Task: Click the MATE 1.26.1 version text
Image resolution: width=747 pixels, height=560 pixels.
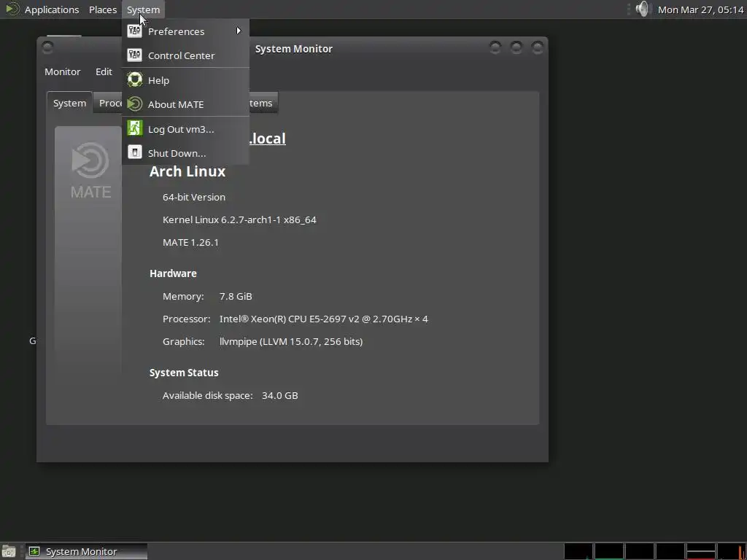Action: tap(190, 242)
